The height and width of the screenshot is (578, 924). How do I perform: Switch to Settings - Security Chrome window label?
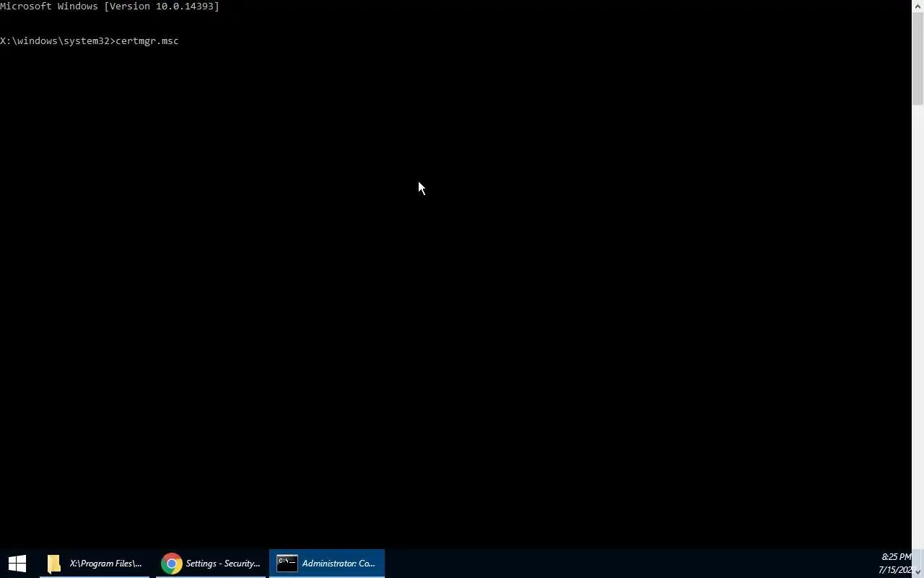coord(222,564)
